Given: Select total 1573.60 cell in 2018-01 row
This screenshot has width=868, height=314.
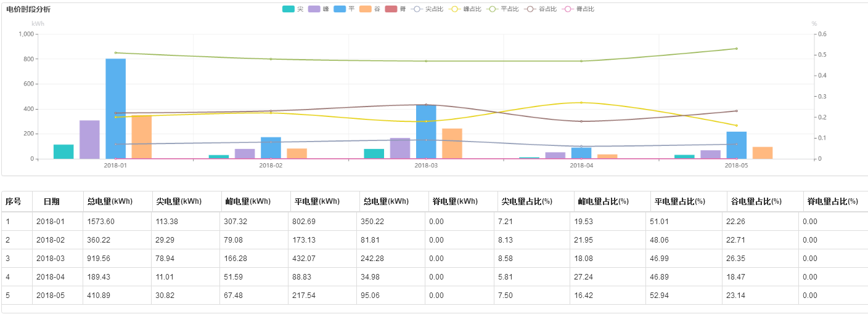Looking at the screenshot, I should click(x=101, y=222).
